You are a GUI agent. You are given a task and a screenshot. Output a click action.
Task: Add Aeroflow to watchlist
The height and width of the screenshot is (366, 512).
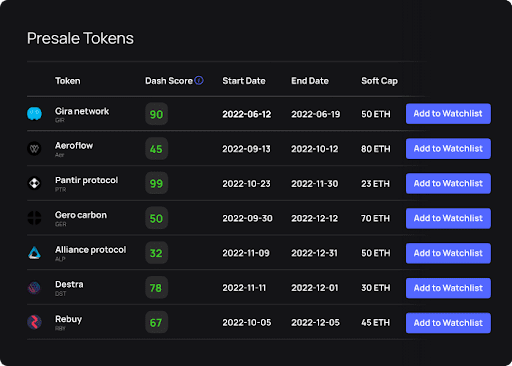448,149
